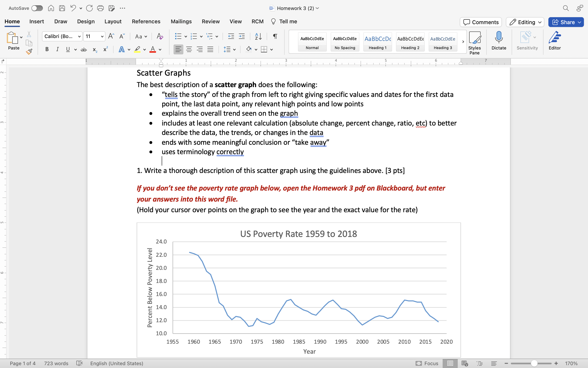Click the Undo arrow icon
The width and height of the screenshot is (588, 368).
[73, 8]
